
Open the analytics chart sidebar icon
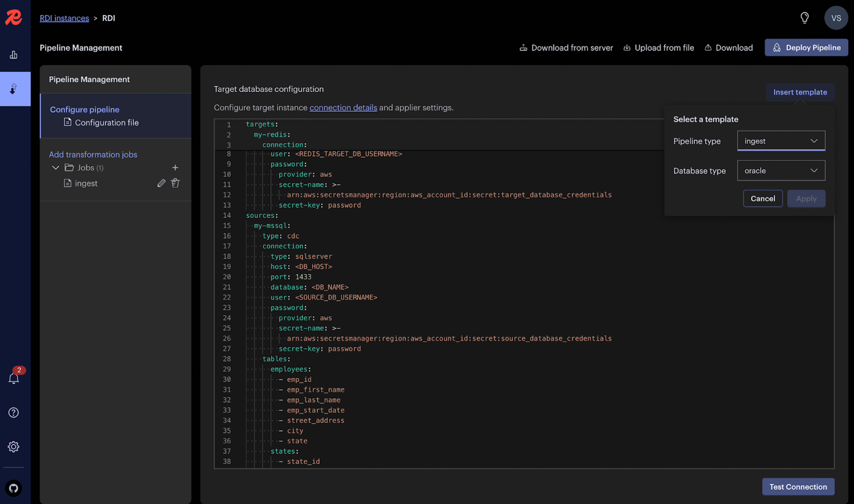point(14,55)
